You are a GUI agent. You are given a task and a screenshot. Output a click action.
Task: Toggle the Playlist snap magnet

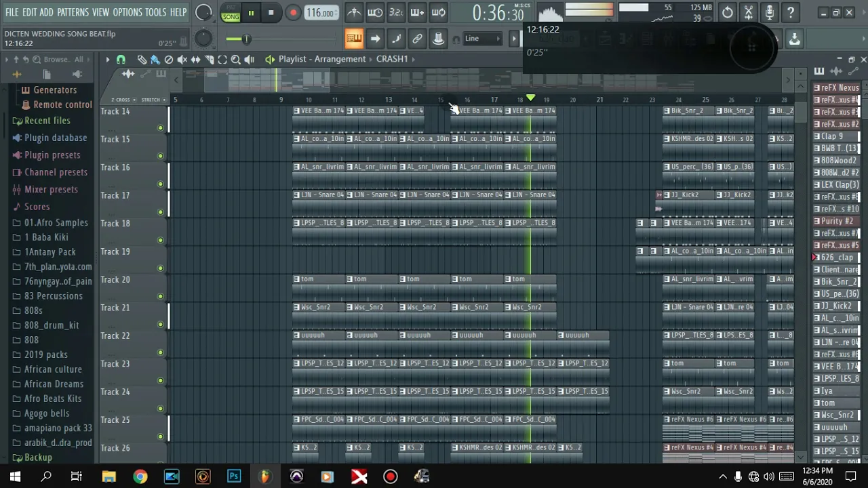tap(121, 60)
